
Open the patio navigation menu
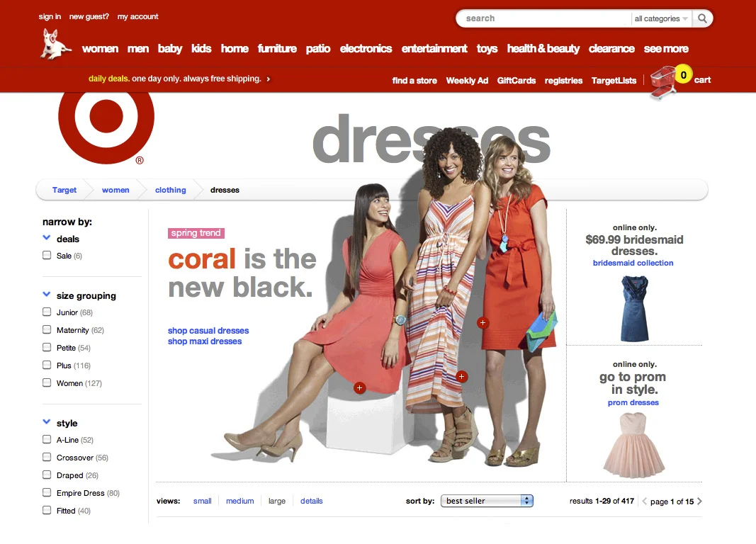click(x=318, y=49)
